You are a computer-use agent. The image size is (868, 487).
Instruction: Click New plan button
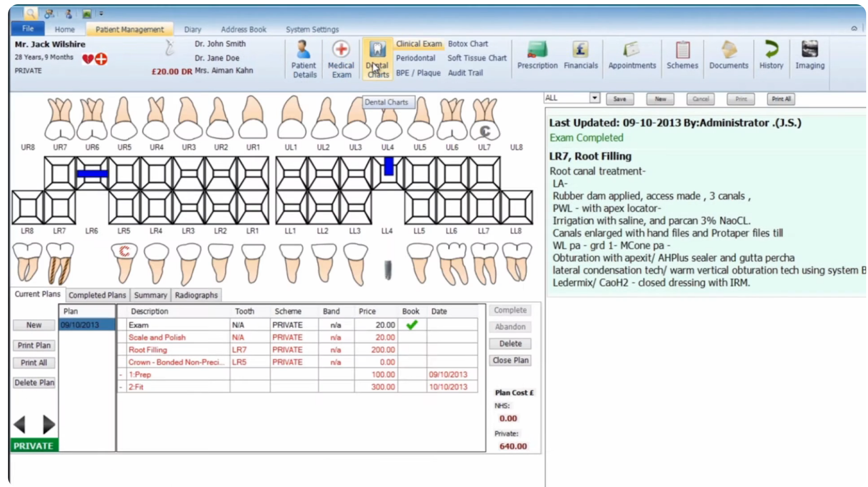pos(34,325)
